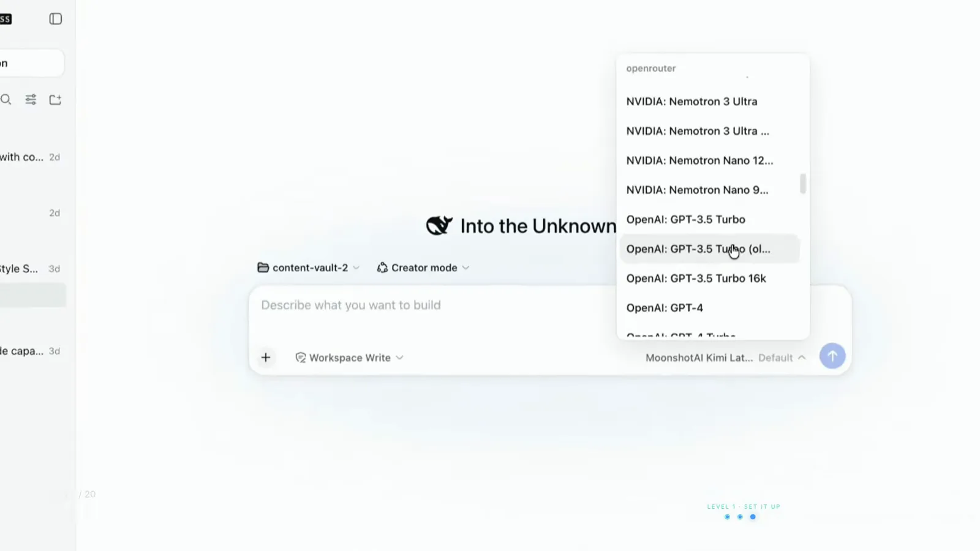Open the filter sliders icon
Viewport: 980px width, 551px height.
[31, 99]
